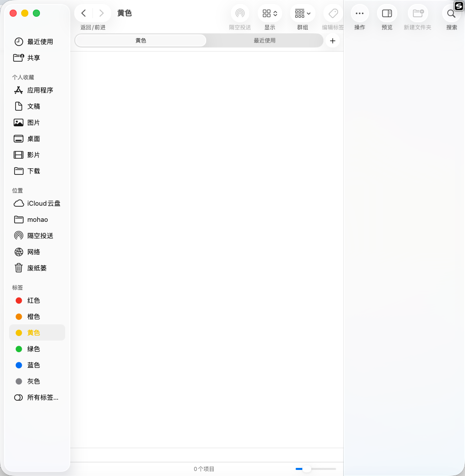Click the 隔空投送 sidebar icon

pyautogui.click(x=19, y=235)
